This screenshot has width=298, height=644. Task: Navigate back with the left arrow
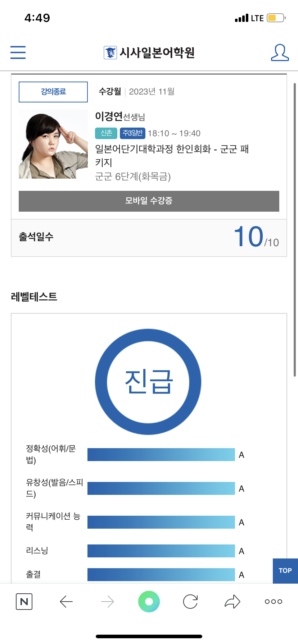(x=66, y=601)
